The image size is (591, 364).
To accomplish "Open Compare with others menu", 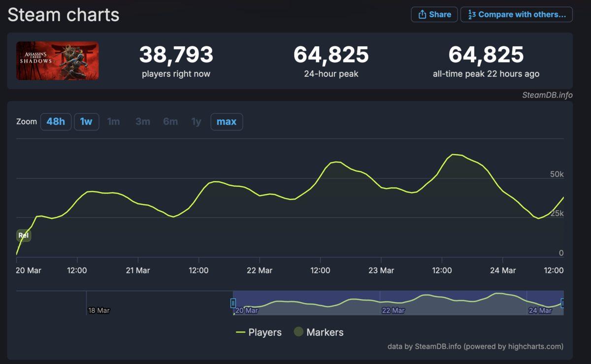I will pos(516,14).
